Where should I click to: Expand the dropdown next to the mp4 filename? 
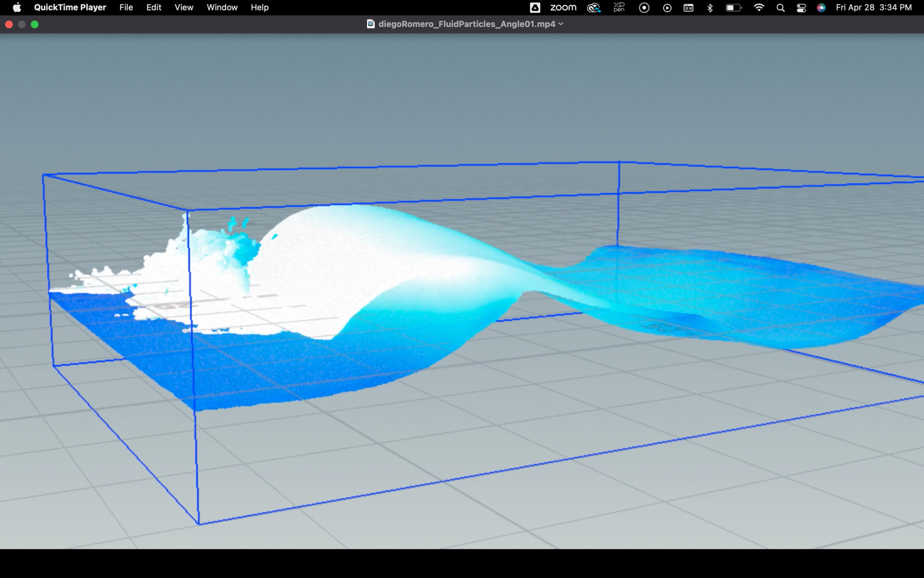click(561, 24)
